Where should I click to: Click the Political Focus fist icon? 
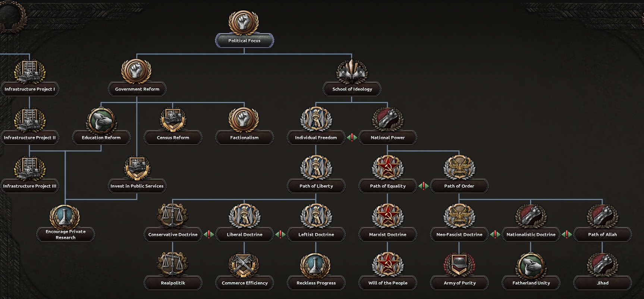[x=244, y=22]
